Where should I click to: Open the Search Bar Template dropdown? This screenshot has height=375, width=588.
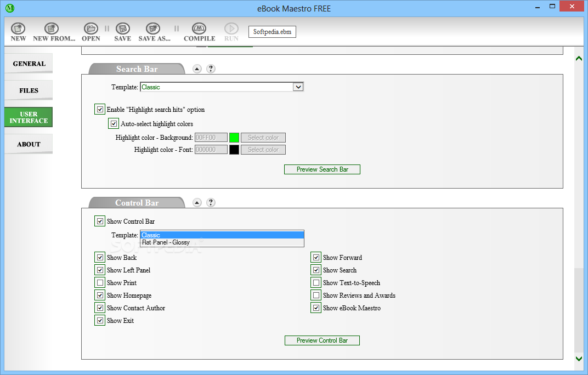[298, 87]
